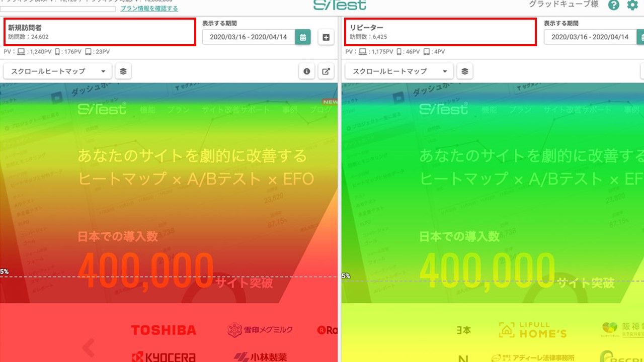644x362 pixels.
Task: Open the help question mark icon
Action: 613,6
